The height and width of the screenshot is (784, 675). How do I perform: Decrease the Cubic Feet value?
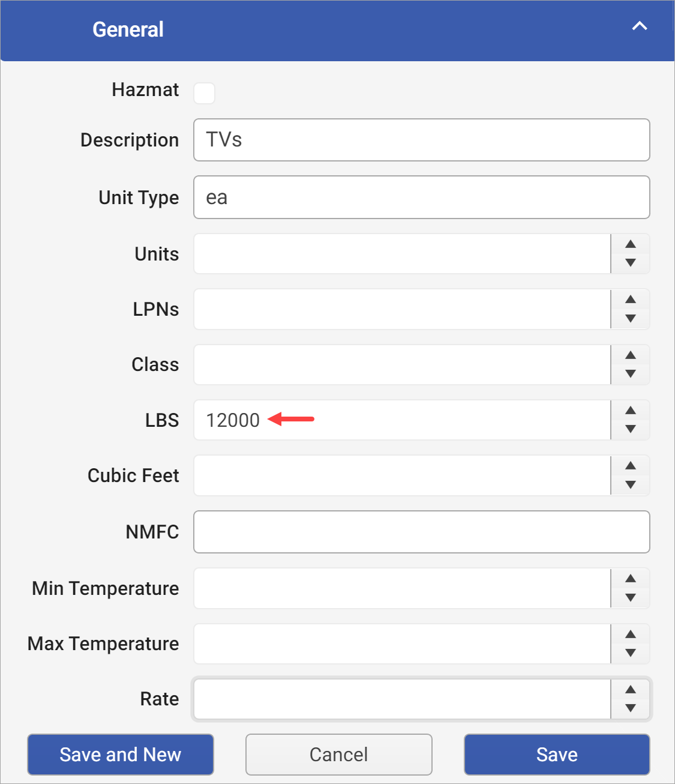630,484
